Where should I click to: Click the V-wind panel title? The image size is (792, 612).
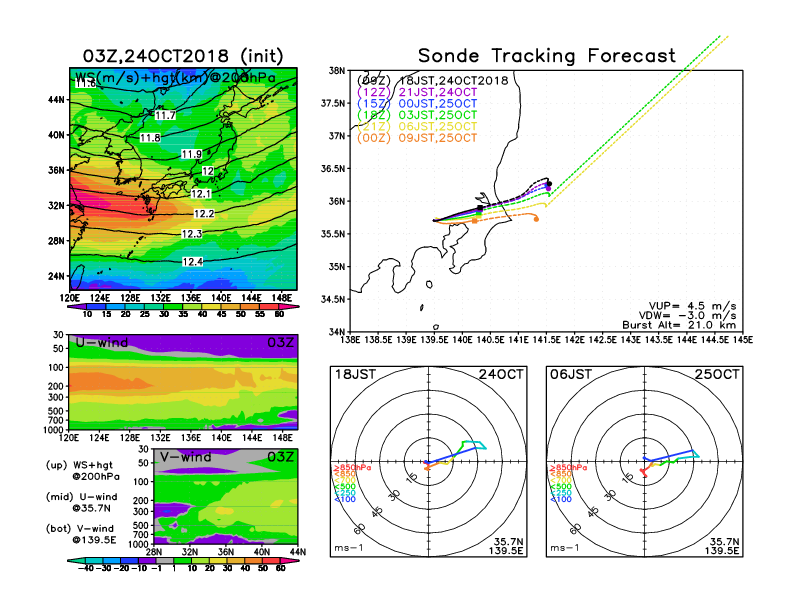pyautogui.click(x=188, y=457)
